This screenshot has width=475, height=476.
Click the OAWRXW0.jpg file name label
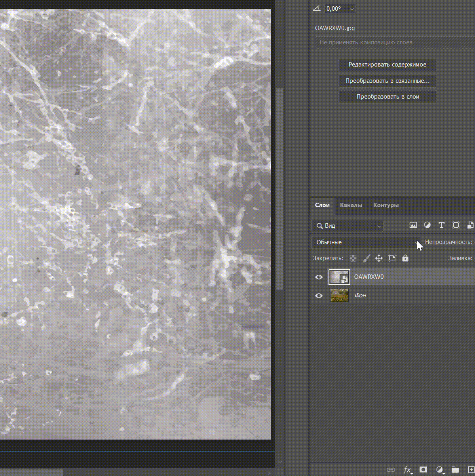(x=335, y=28)
